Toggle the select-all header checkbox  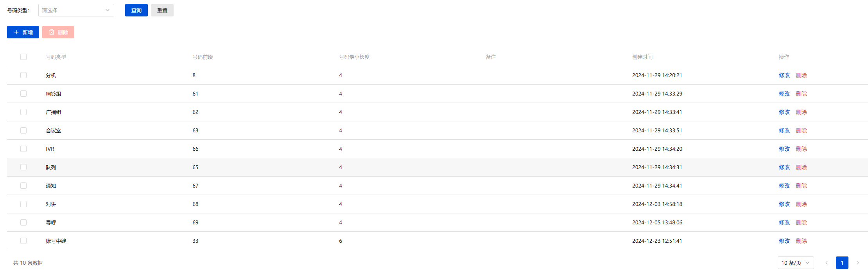(x=23, y=57)
